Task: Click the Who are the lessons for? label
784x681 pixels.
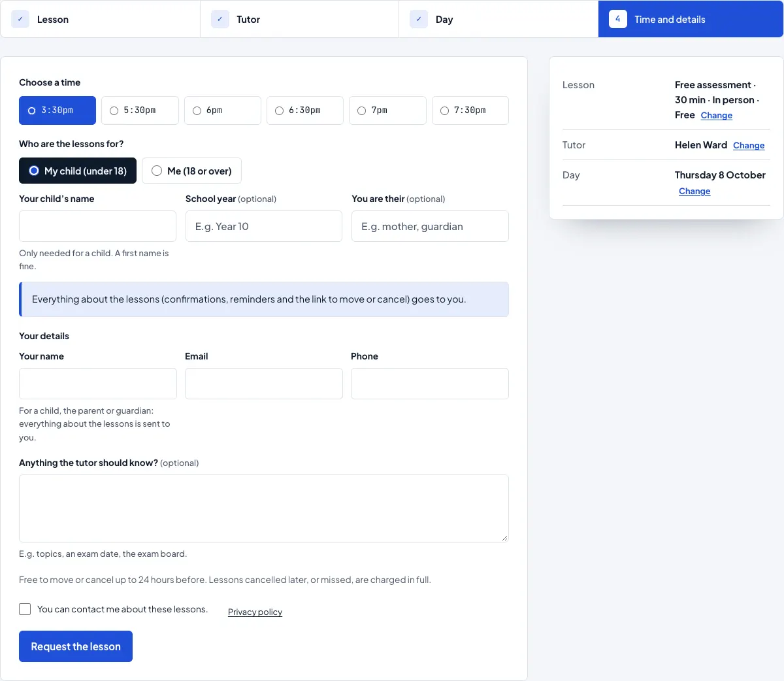Action: point(71,144)
